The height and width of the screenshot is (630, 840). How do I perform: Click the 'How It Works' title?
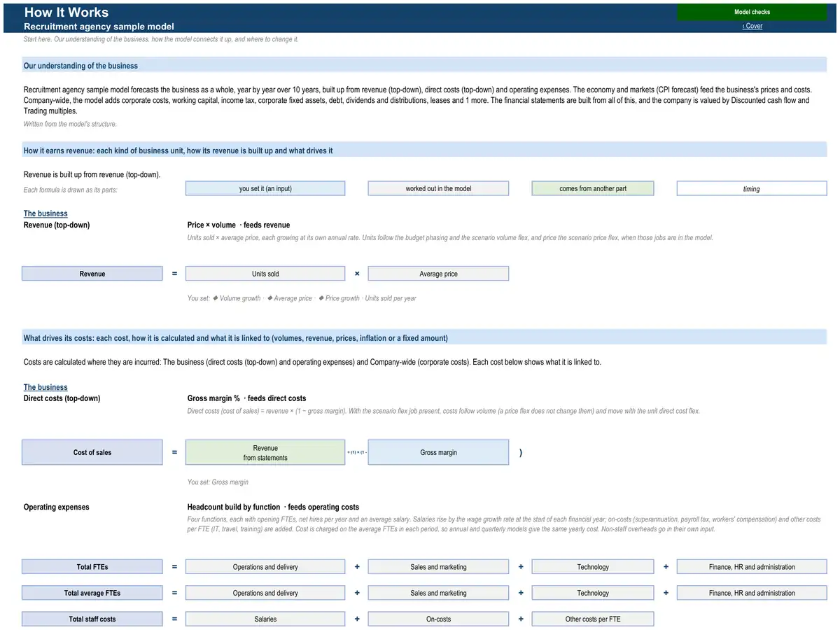coord(66,12)
